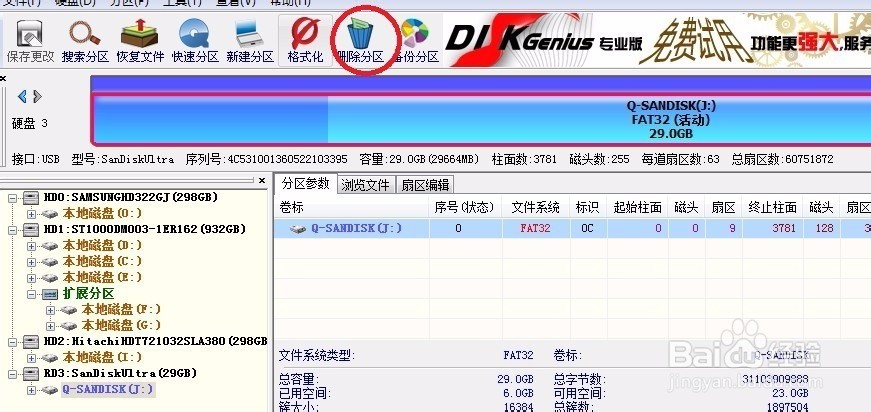This screenshot has width=871, height=412.
Task: Open the Search Partition (搜索分区) tool
Action: 85,40
